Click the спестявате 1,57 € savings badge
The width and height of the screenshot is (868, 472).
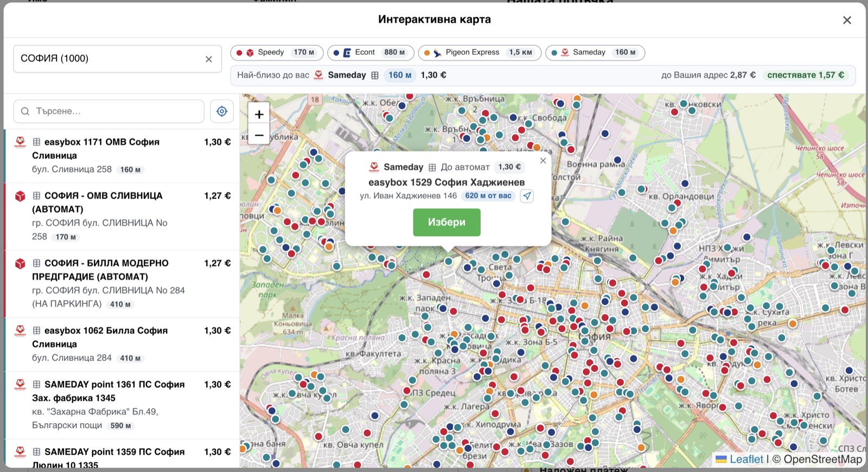click(x=806, y=75)
